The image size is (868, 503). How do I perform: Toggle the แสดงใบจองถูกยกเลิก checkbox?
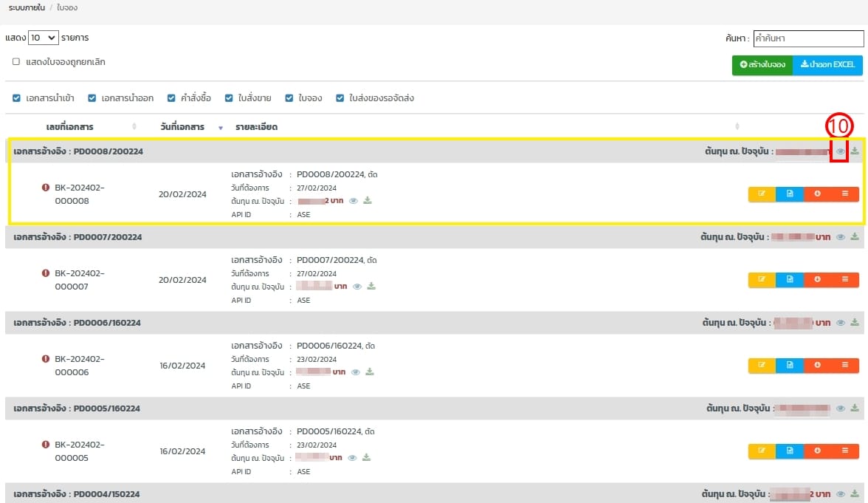(x=16, y=62)
